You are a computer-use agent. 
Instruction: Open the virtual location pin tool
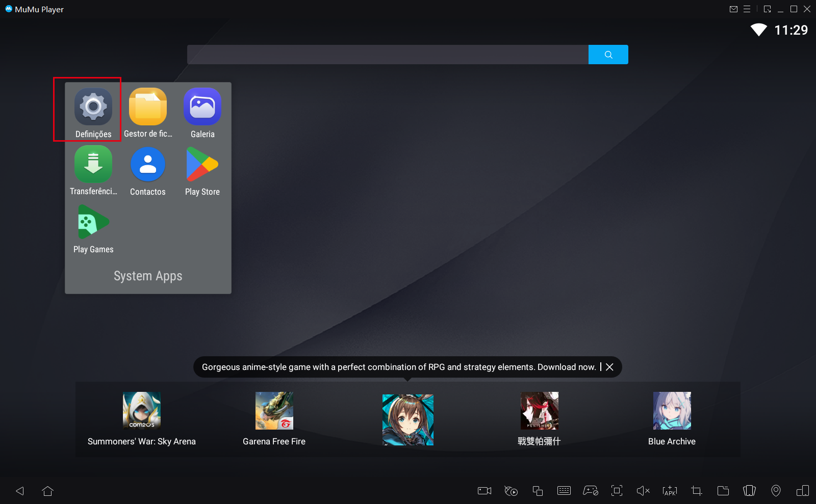coord(776,491)
